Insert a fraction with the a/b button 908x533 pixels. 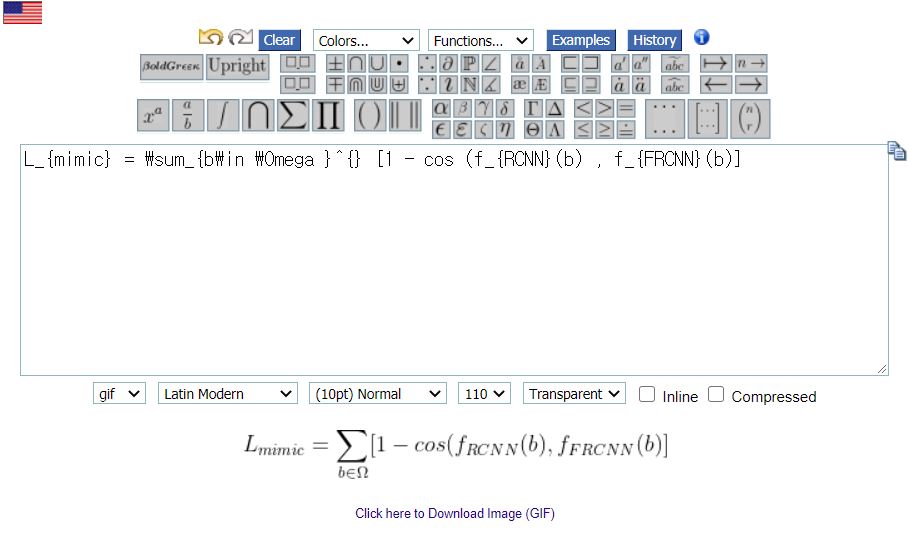[x=188, y=115]
